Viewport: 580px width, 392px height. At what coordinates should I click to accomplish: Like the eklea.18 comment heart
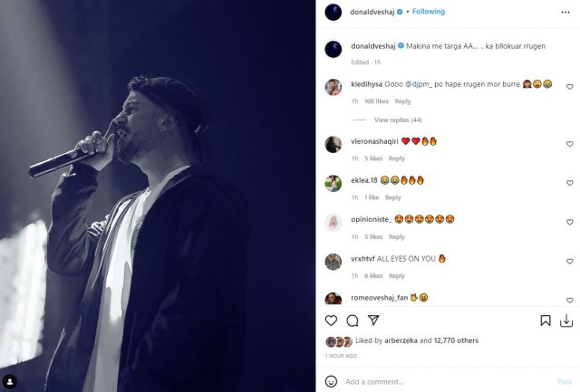570,183
